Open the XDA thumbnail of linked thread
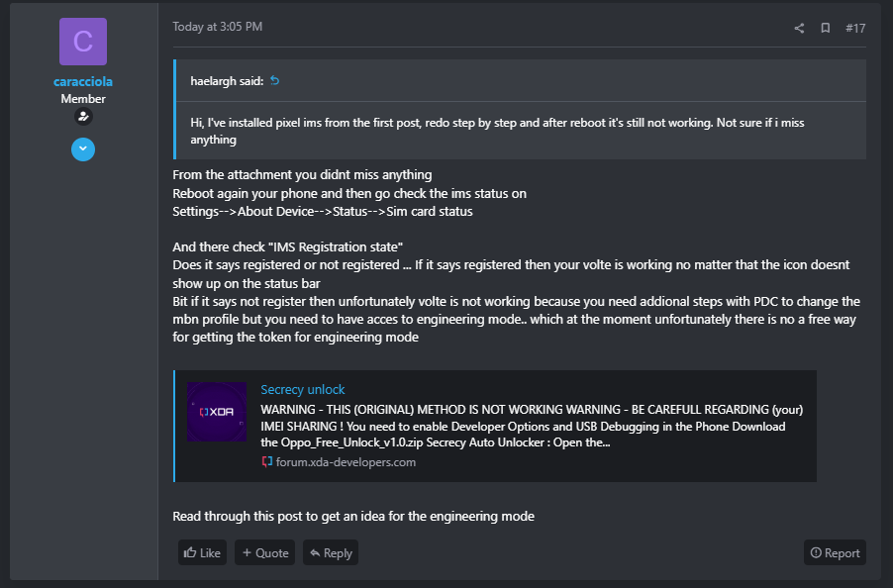Image resolution: width=893 pixels, height=588 pixels. (x=217, y=412)
